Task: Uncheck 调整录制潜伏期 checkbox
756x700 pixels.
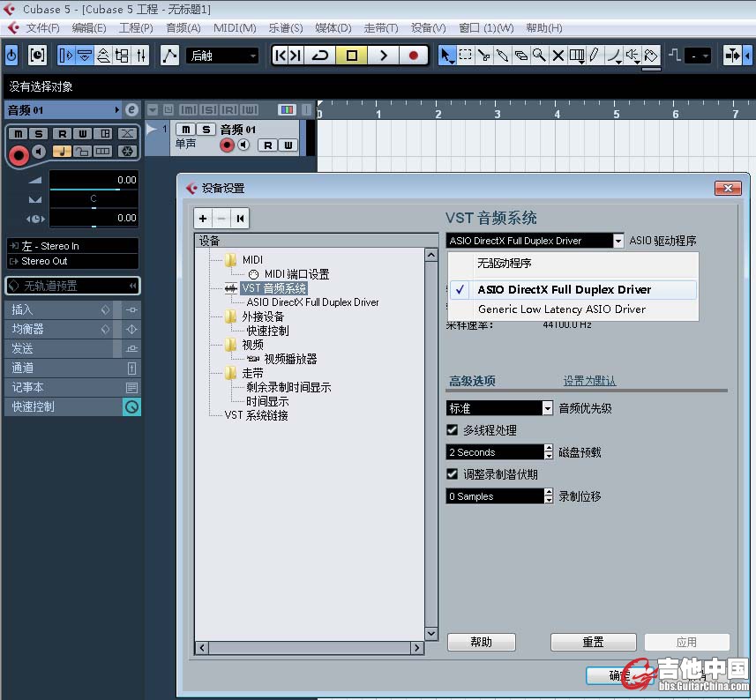Action: (453, 474)
